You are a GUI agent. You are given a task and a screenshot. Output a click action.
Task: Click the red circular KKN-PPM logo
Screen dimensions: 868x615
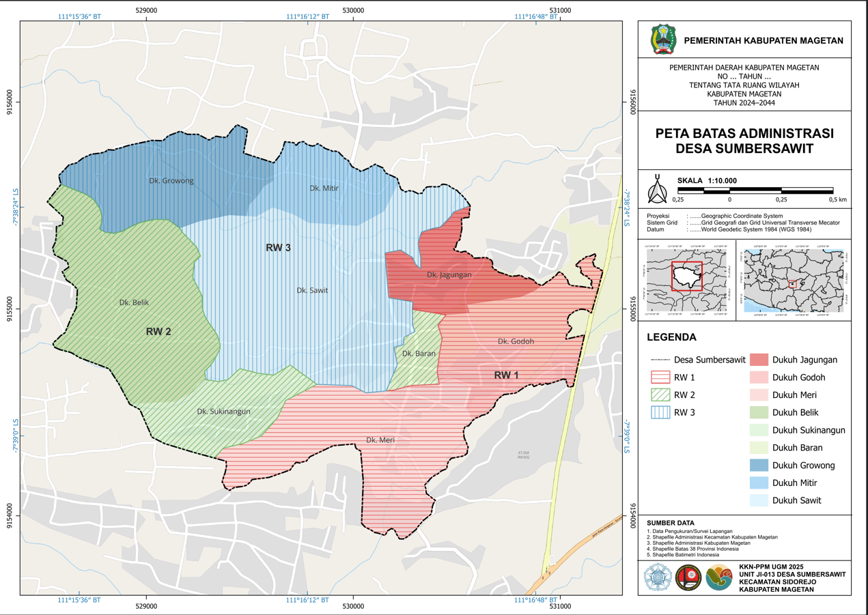(x=687, y=578)
